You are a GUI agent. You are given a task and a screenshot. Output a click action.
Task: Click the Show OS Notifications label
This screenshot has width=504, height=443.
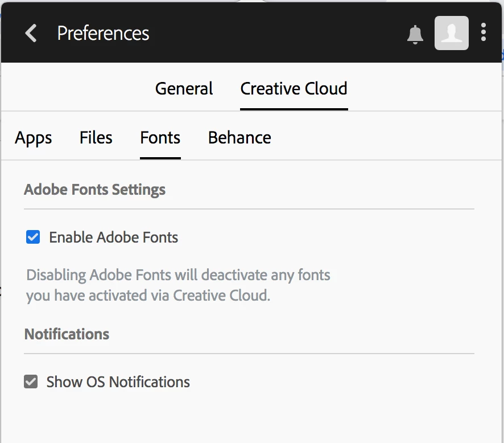[118, 382]
